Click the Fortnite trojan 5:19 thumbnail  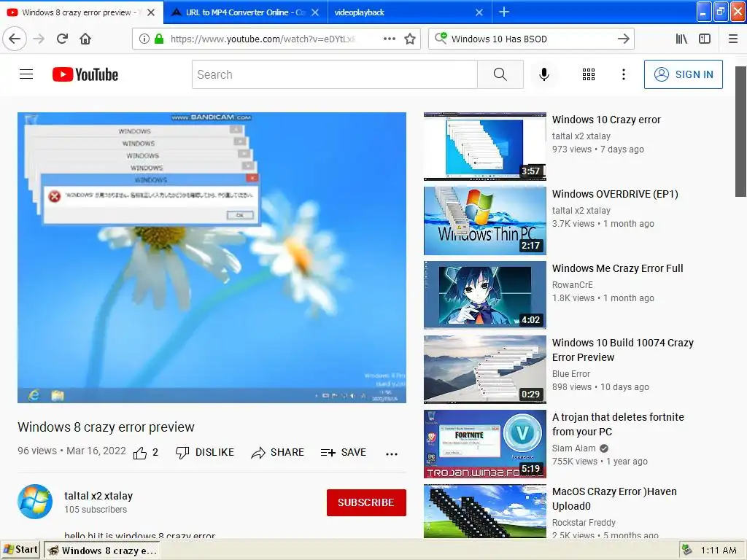pyautogui.click(x=485, y=444)
